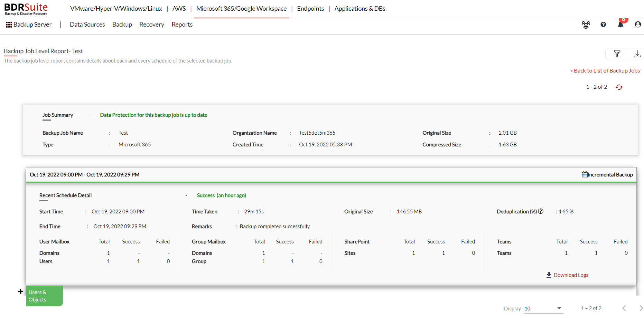Viewport: 644px width, 318px height.
Task: Click 'Data Protection for this backup job is up to date'
Action: pos(154,115)
